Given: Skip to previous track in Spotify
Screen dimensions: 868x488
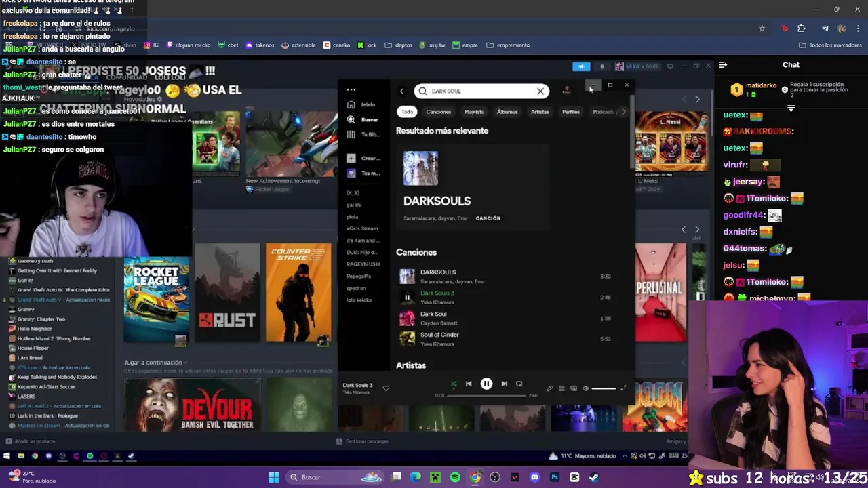Looking at the screenshot, I should point(469,384).
